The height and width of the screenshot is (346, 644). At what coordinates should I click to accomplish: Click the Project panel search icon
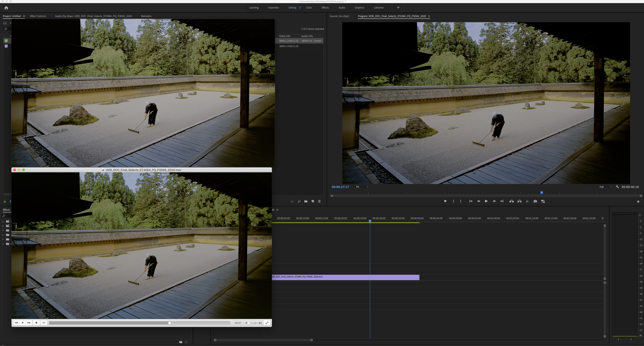coord(6,29)
